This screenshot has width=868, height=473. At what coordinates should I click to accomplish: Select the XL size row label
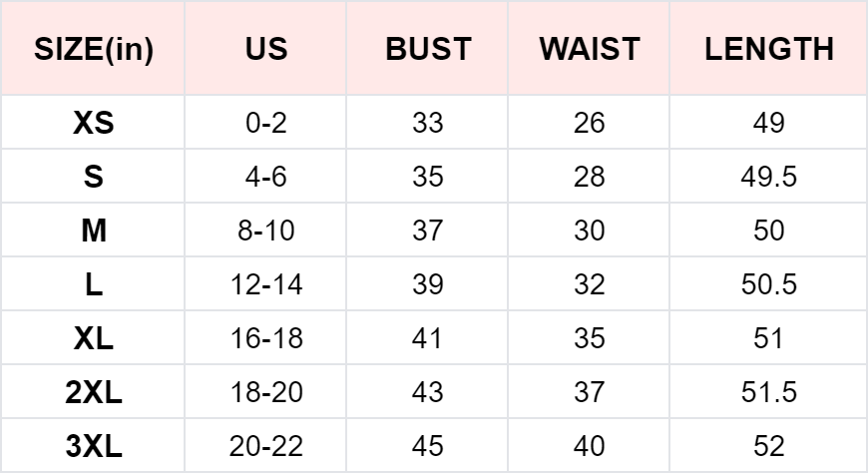tap(94, 339)
